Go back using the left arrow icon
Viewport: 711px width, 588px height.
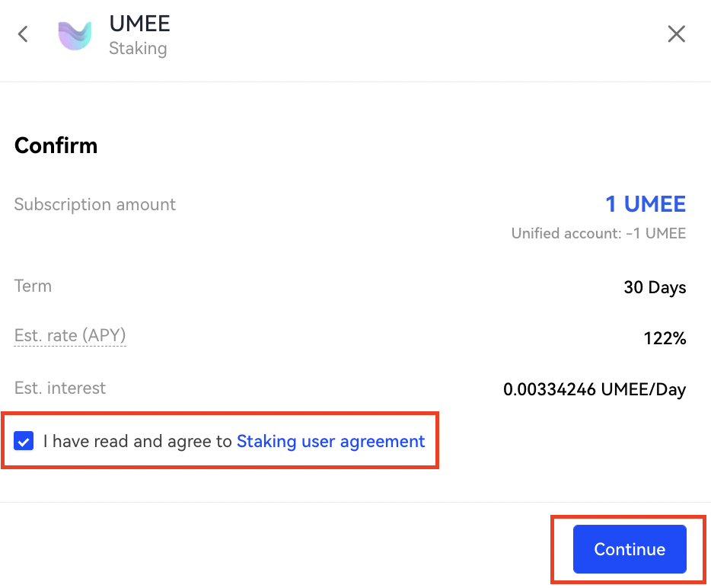coord(23,34)
